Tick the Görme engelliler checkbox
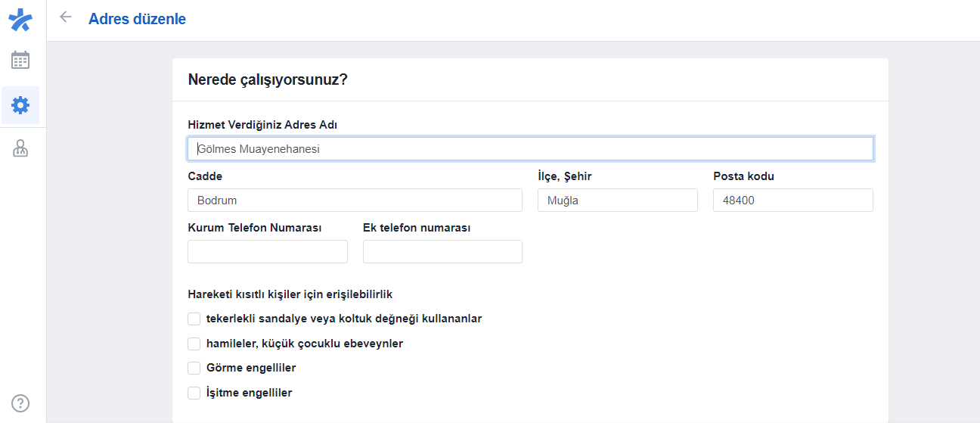Image resolution: width=980 pixels, height=423 pixels. pos(194,369)
